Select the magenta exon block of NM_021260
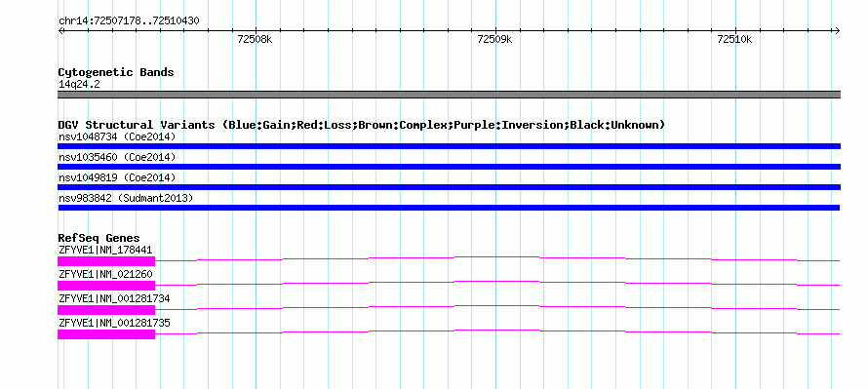 click(x=106, y=286)
